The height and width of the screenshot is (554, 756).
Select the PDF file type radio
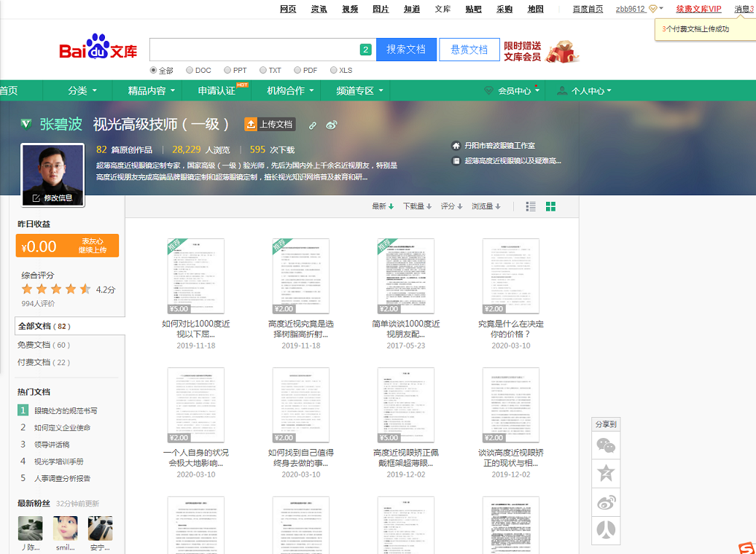click(x=297, y=71)
